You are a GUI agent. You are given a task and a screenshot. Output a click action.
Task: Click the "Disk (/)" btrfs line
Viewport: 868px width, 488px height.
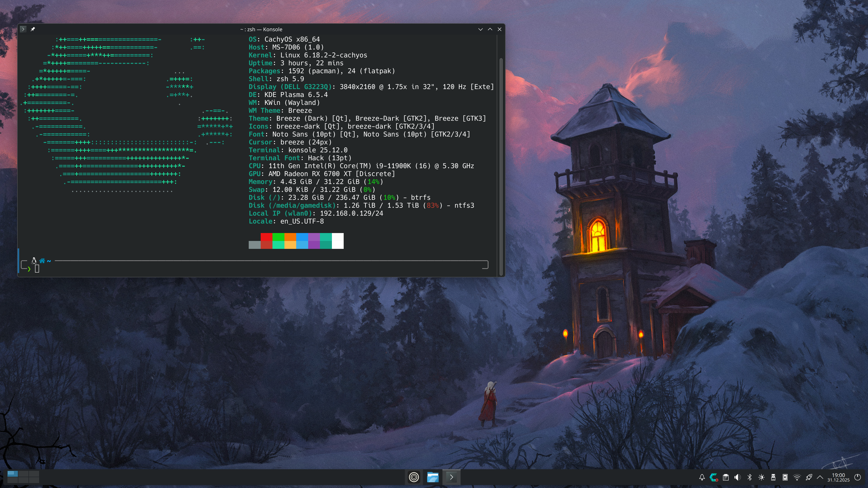[340, 198]
